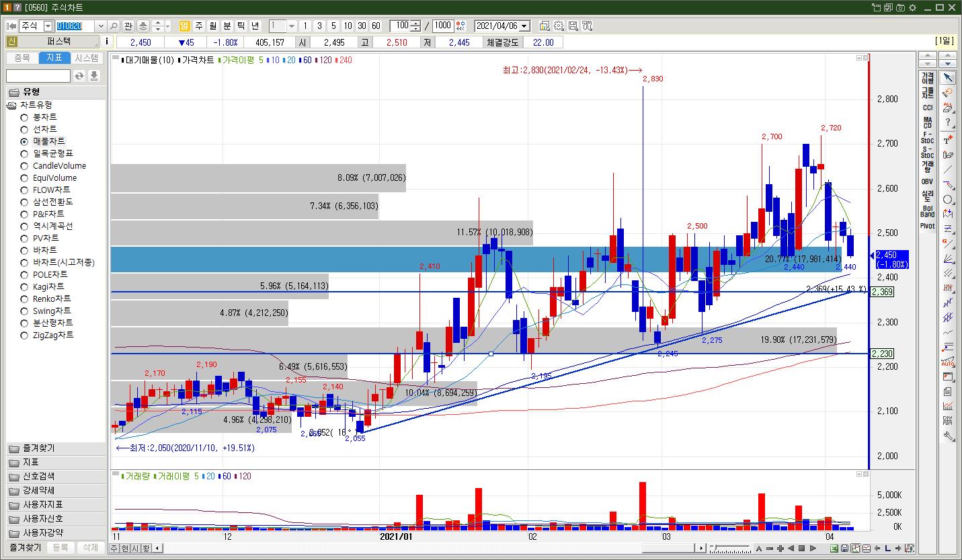Select the 삼선전환도 radio option
The height and width of the screenshot is (560, 962).
click(24, 202)
